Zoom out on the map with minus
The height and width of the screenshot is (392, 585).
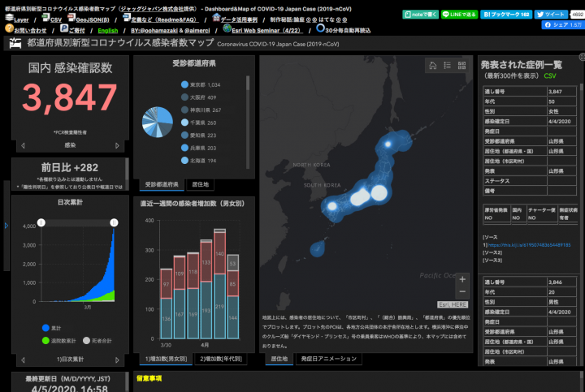[462, 291]
